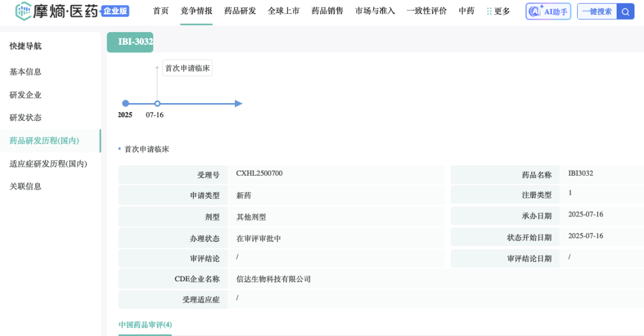
Task: Open the 市场与准入 menu
Action: [375, 11]
